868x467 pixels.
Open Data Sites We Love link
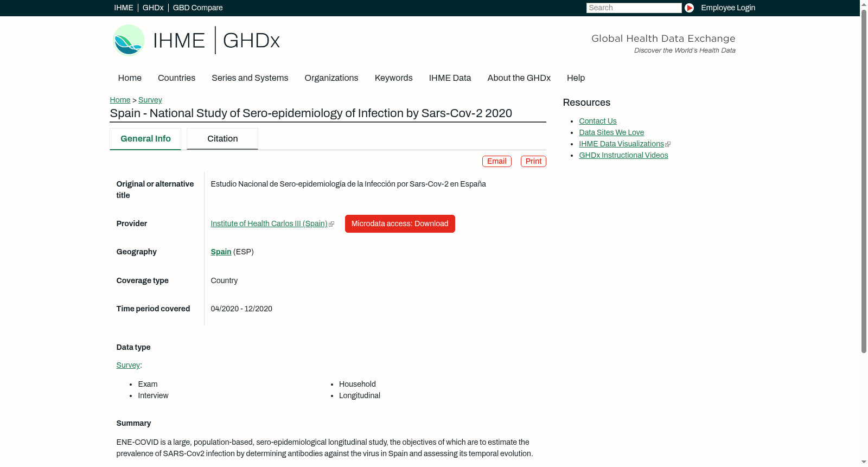point(611,132)
